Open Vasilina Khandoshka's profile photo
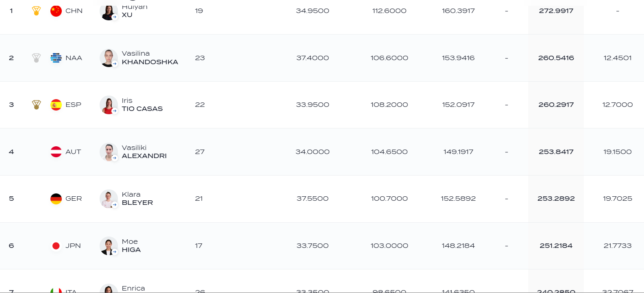Viewport: 644px width, 293px height. (109, 58)
